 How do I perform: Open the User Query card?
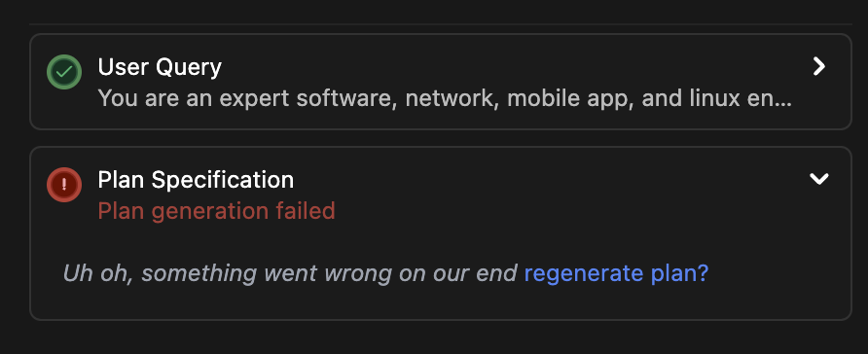point(440,82)
